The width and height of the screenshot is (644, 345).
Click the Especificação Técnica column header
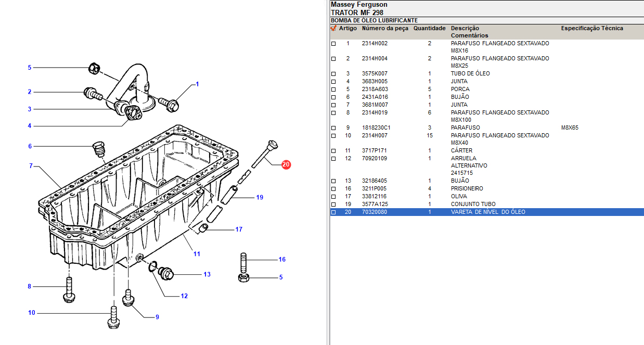click(x=591, y=28)
